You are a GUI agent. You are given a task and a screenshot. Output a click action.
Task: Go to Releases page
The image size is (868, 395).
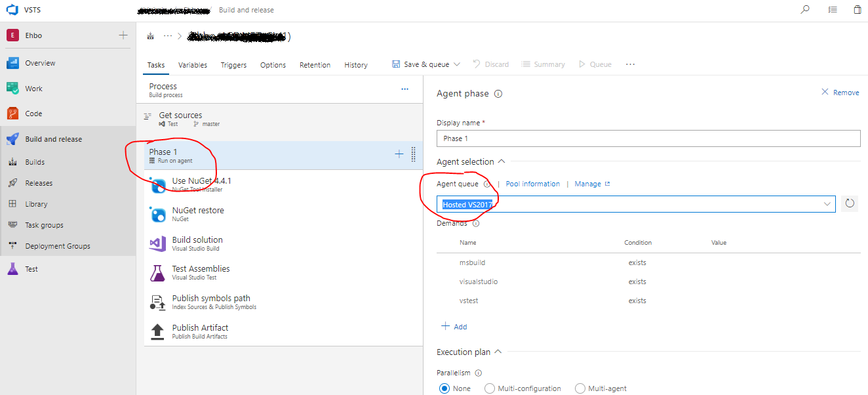[39, 183]
